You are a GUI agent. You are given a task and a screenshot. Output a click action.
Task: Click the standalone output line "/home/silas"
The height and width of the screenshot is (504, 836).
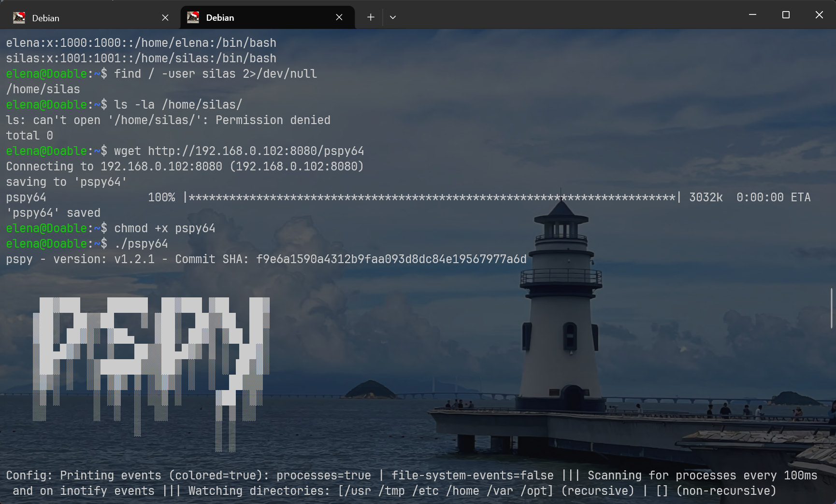click(43, 89)
